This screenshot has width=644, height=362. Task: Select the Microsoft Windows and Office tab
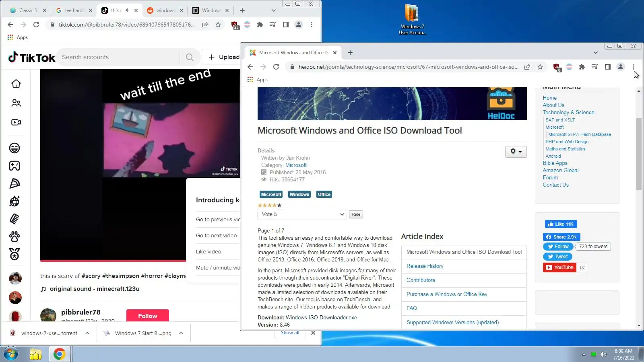(293, 53)
